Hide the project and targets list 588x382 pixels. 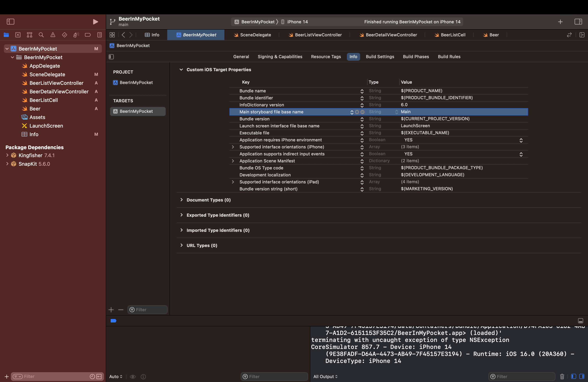(111, 57)
